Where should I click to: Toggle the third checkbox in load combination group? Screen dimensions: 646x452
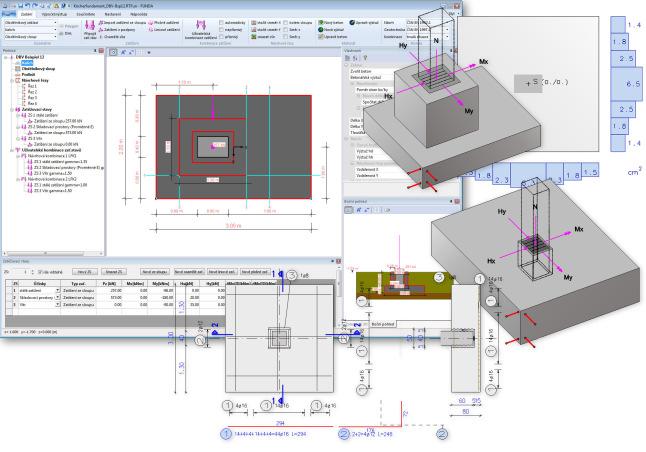[222, 37]
